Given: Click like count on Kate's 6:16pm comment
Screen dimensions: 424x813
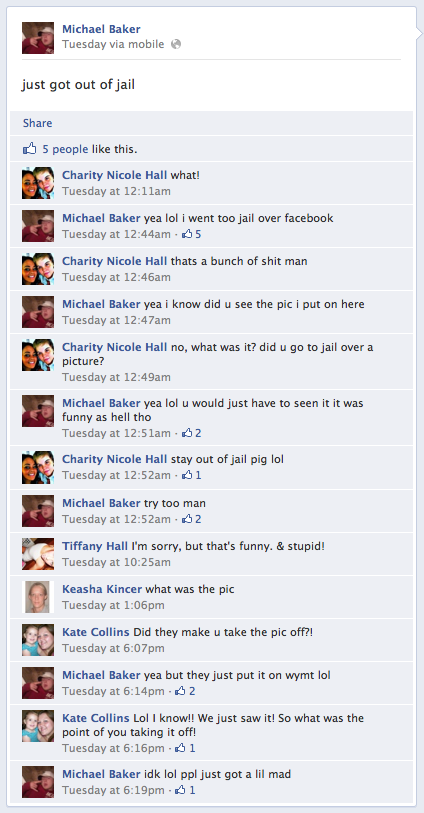Looking at the screenshot, I should 185,748.
